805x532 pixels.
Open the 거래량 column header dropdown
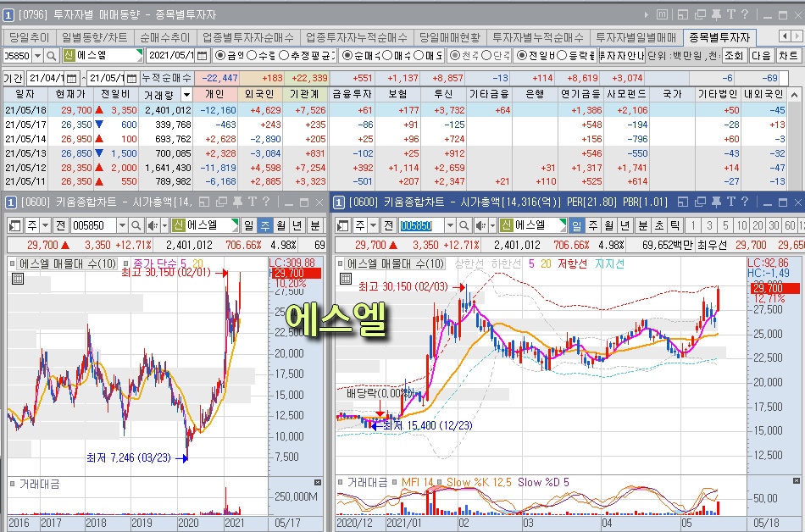point(187,95)
